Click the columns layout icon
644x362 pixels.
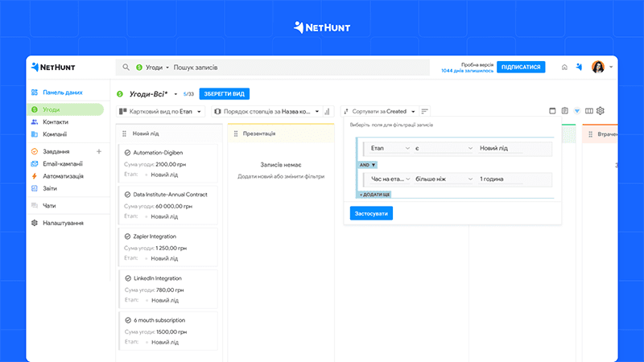click(588, 111)
